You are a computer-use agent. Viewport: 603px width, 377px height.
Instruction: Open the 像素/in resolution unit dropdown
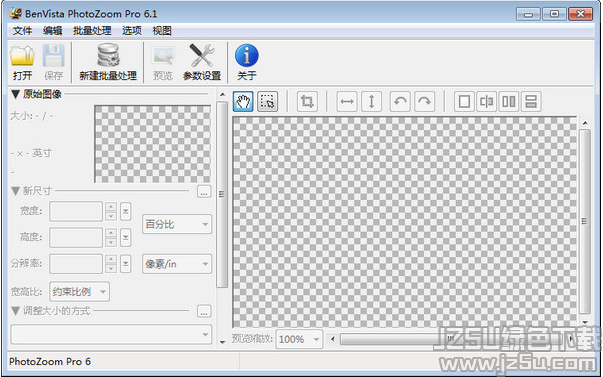click(x=177, y=264)
